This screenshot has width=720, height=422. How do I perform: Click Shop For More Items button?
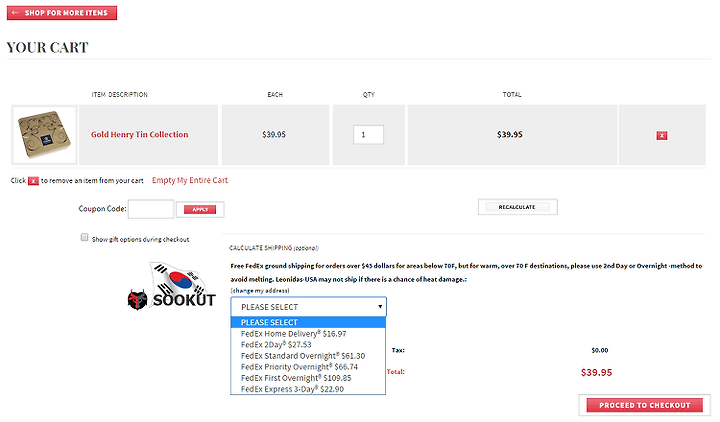(x=62, y=13)
